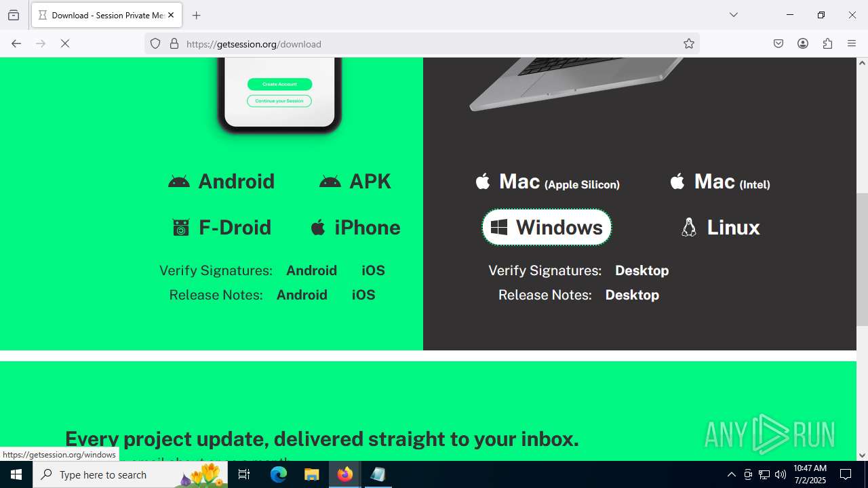Switch to Firefox taskbar icon

344,474
